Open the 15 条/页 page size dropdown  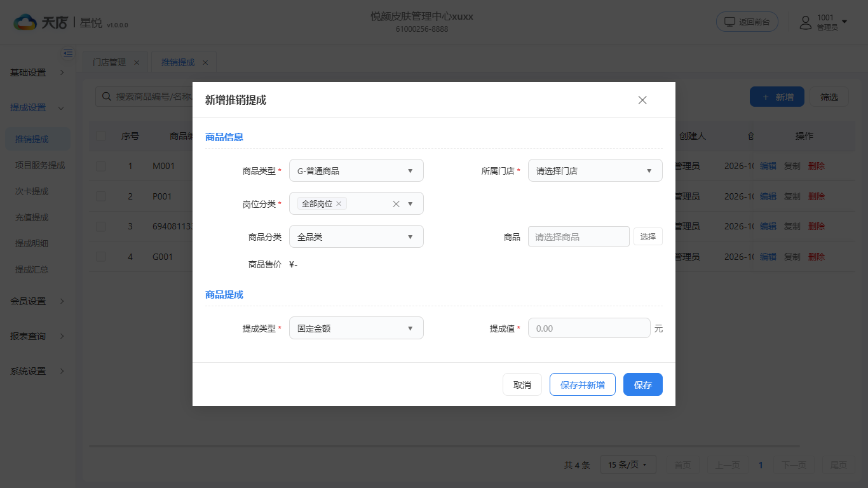click(628, 465)
